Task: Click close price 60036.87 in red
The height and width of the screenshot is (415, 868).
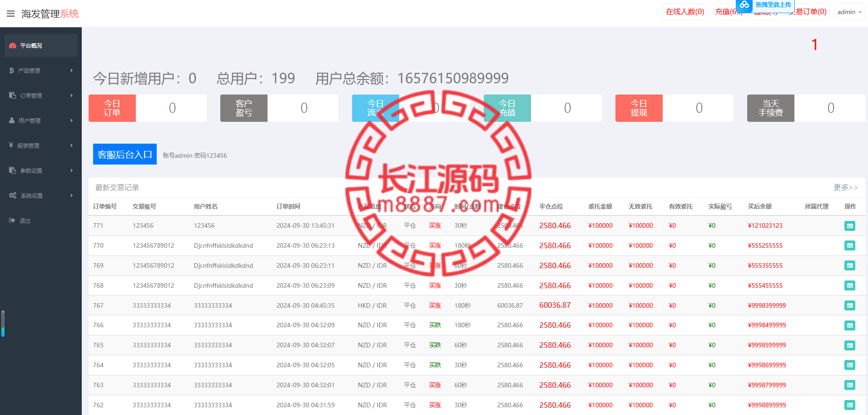Action: (x=555, y=305)
